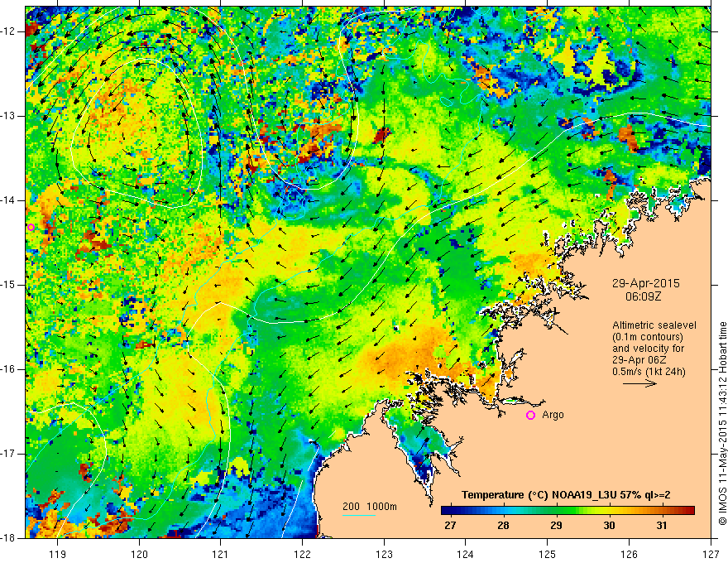Click the colorbar label "28"
The width and height of the screenshot is (728, 563).
coord(503,526)
